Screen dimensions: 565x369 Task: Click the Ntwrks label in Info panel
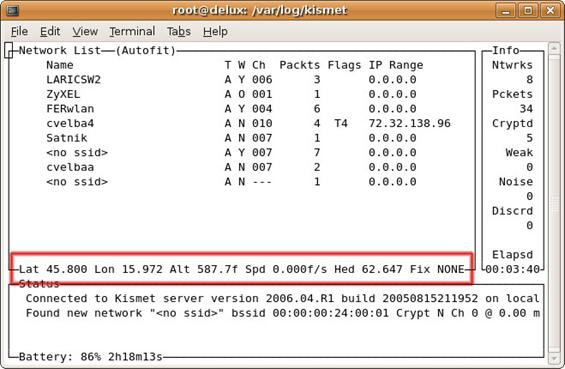(x=512, y=65)
